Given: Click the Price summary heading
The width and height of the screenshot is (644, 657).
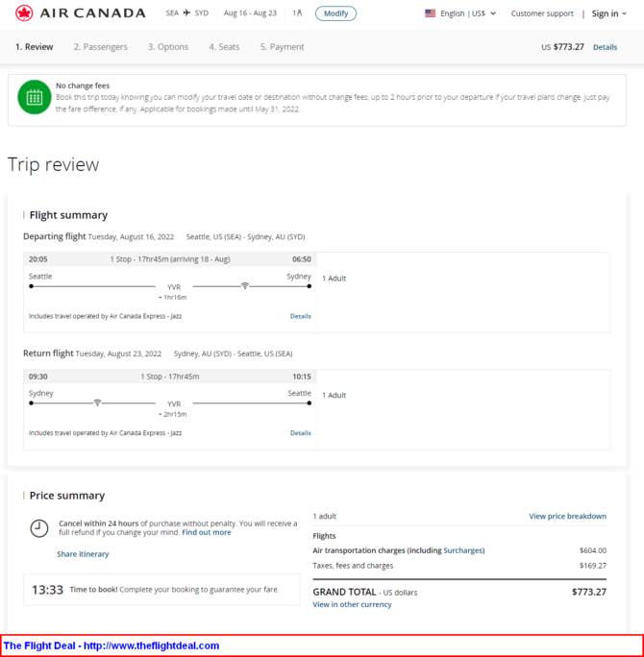Looking at the screenshot, I should [67, 496].
